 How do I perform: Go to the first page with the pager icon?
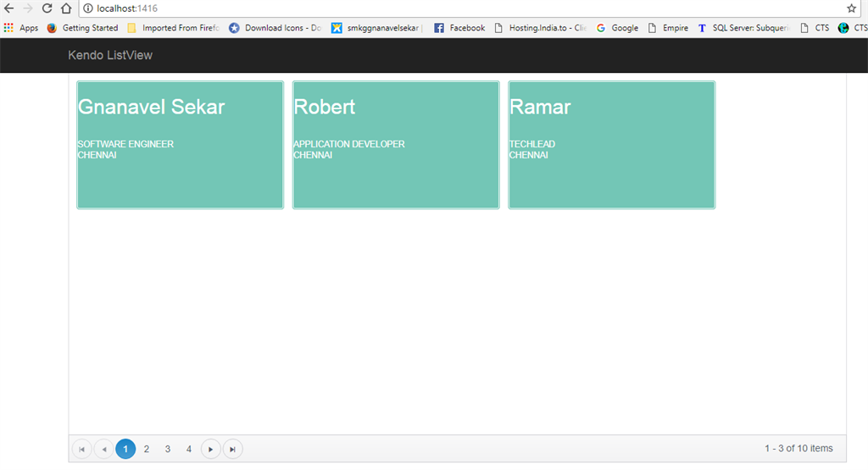[x=82, y=449]
